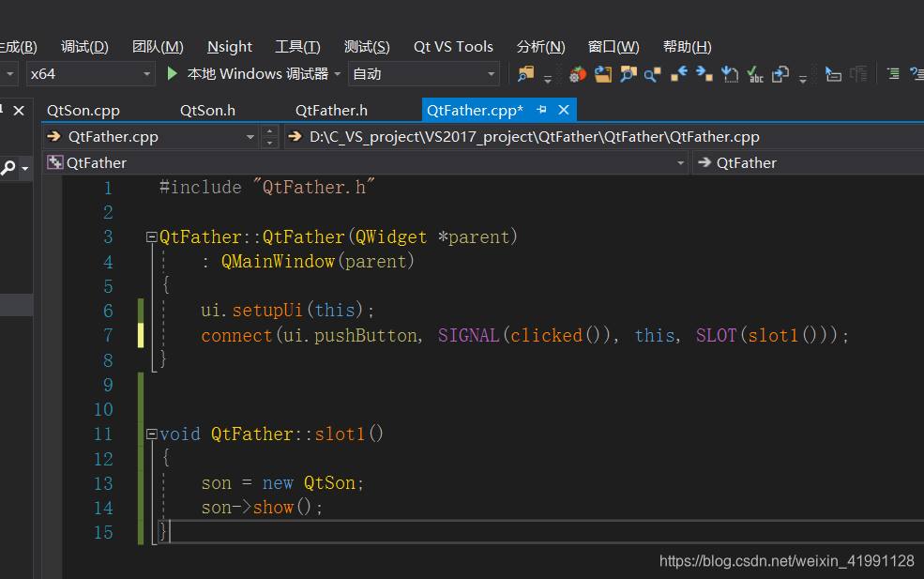Collapse the QtFather constructor code block
Screen dimensions: 924x579
click(151, 237)
